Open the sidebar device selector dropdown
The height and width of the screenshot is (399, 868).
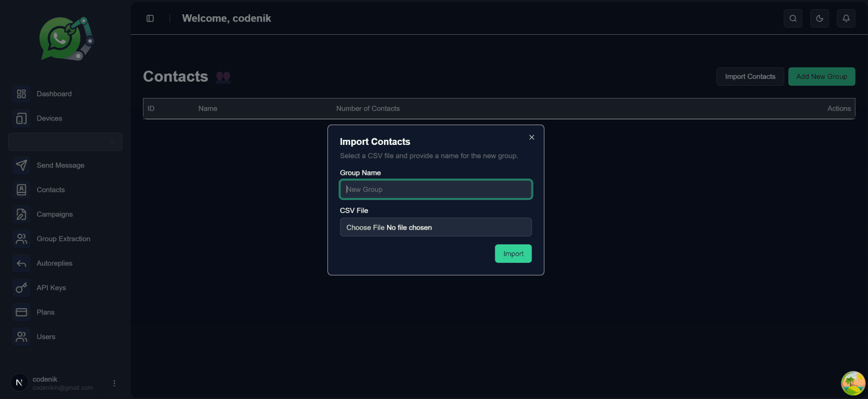[65, 142]
